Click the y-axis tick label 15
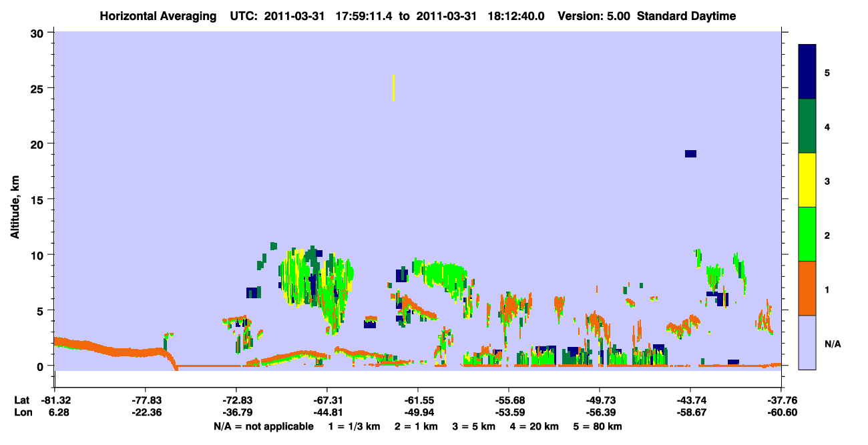868x445 pixels. pos(38,199)
